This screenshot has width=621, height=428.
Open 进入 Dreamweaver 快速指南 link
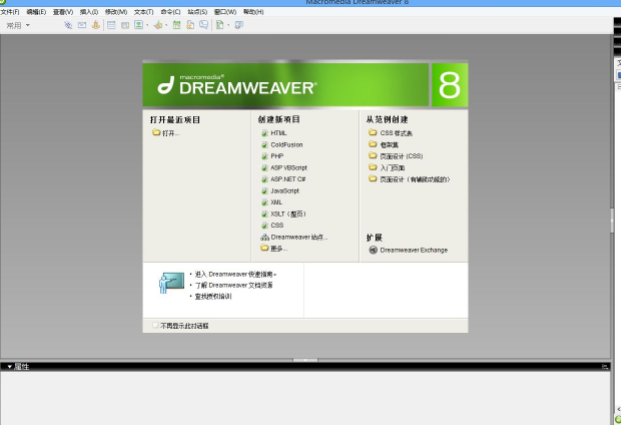click(x=235, y=274)
